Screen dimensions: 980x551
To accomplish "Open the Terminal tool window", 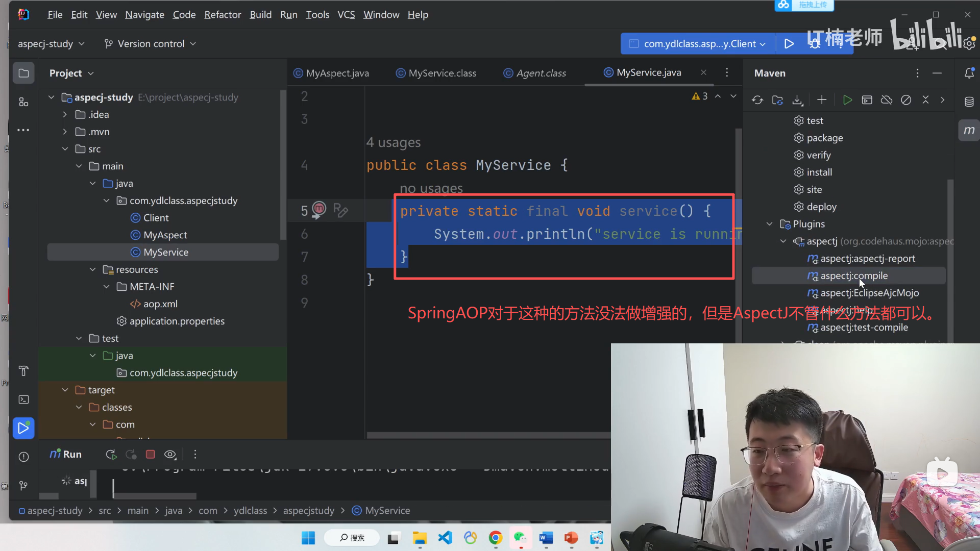I will click(23, 399).
